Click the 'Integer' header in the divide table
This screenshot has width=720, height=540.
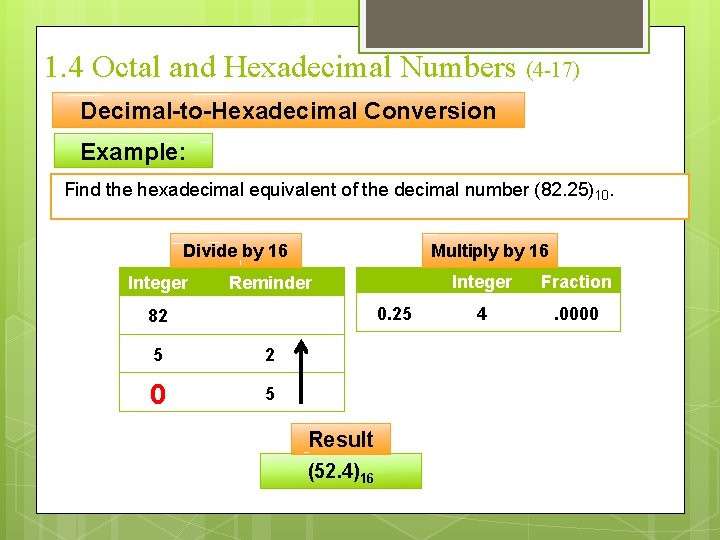[158, 283]
